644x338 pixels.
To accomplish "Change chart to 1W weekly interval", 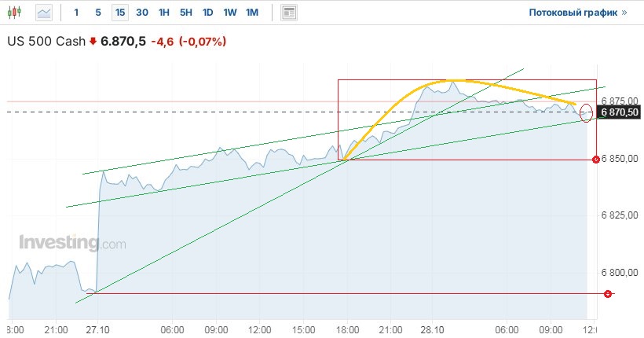I will [229, 13].
